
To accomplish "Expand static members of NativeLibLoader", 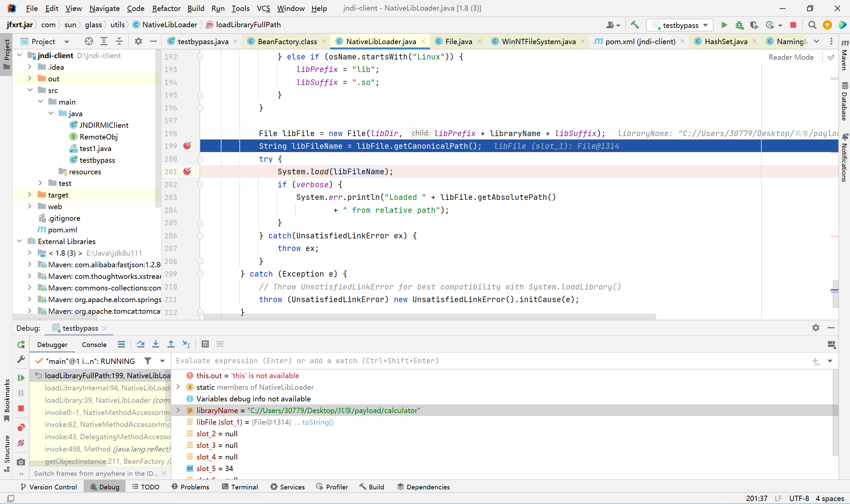I will click(x=178, y=387).
